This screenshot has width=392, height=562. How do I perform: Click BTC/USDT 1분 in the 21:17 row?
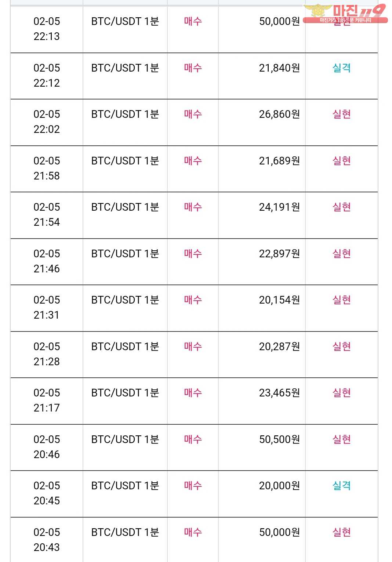pyautogui.click(x=125, y=393)
